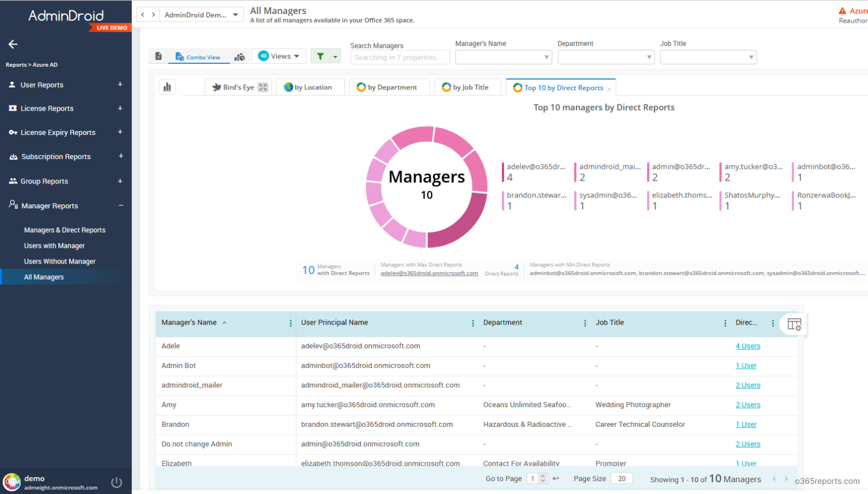Open filter options dropdown arrow

(335, 56)
